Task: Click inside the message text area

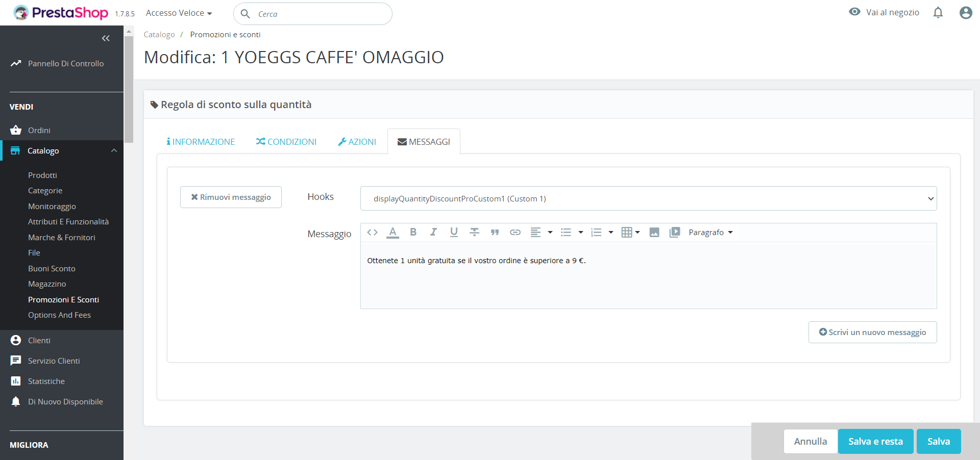Action: pyautogui.click(x=648, y=275)
